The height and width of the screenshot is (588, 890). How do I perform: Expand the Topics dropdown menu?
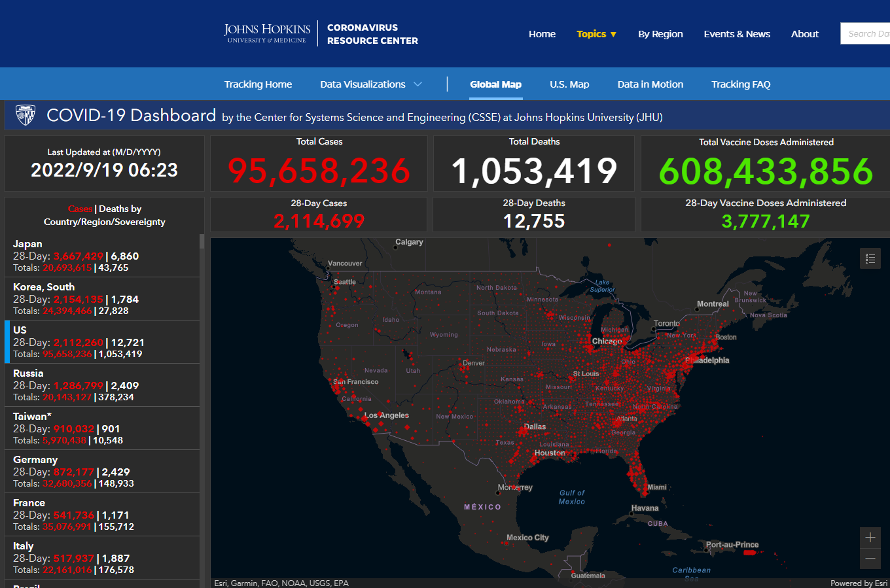point(596,34)
